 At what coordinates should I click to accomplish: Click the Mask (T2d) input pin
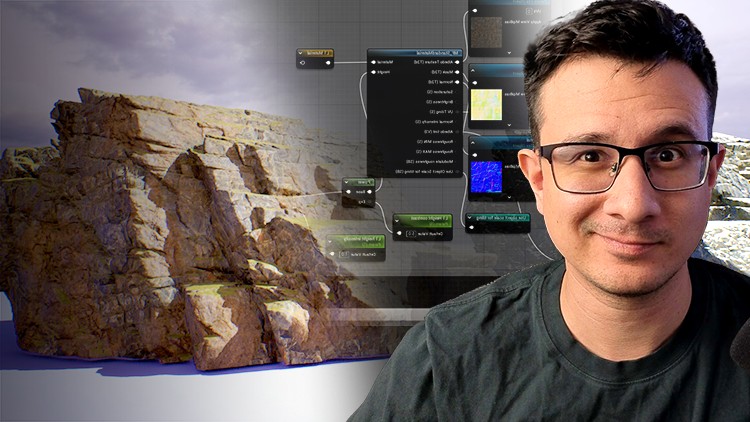[x=458, y=72]
